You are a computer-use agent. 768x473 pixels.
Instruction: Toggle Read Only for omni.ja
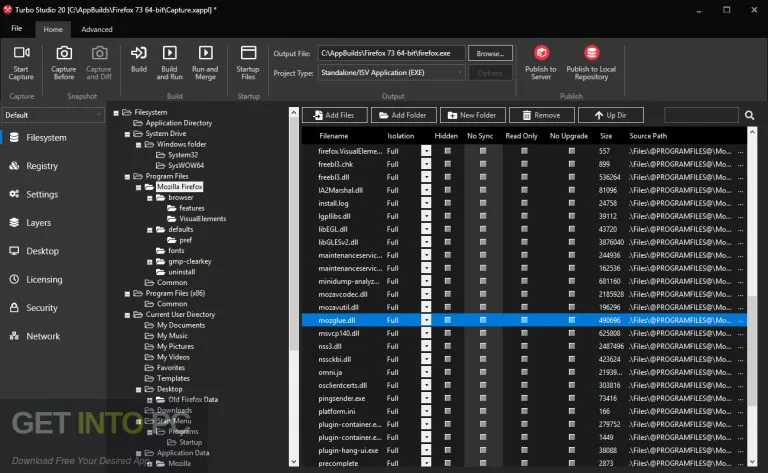(x=524, y=372)
